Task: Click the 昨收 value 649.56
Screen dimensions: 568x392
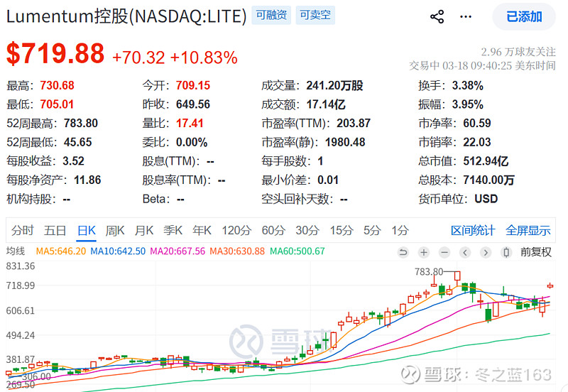Action: pos(193,104)
